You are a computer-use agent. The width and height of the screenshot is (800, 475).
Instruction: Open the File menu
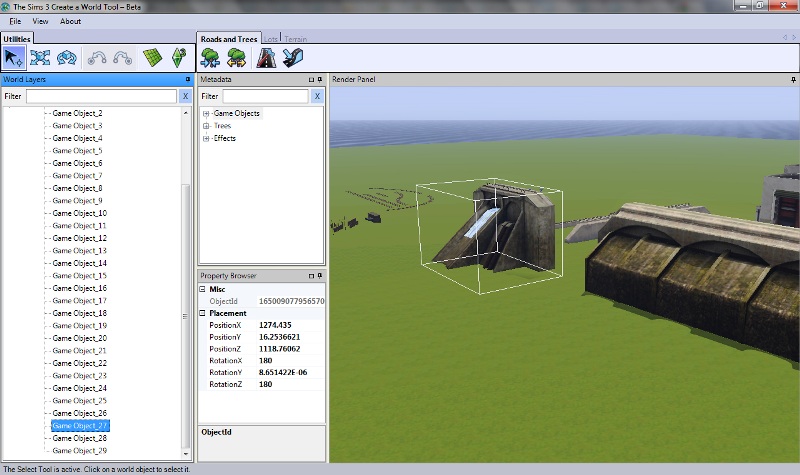15,21
